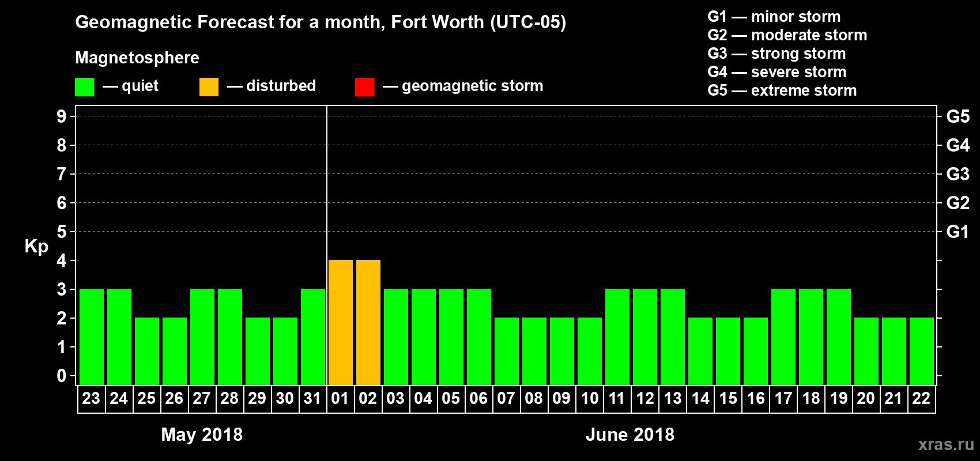
Task: Select the date label 22 on axis
Action: coord(921,398)
